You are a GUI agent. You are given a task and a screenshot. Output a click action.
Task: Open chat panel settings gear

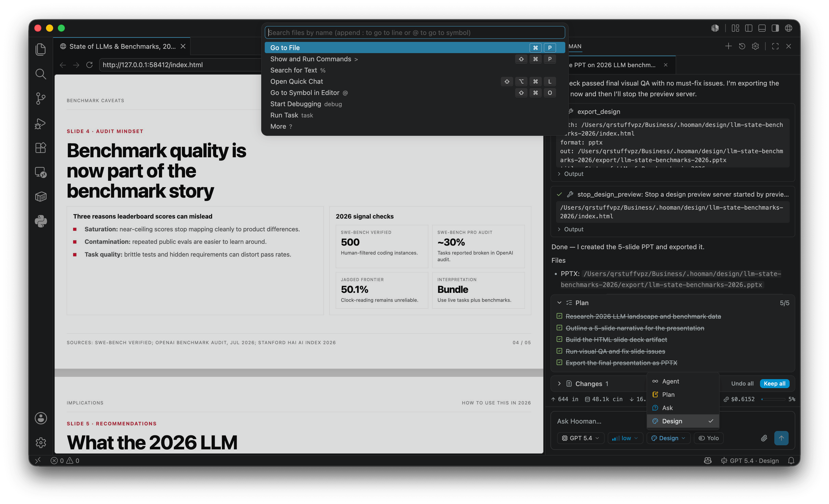(755, 46)
